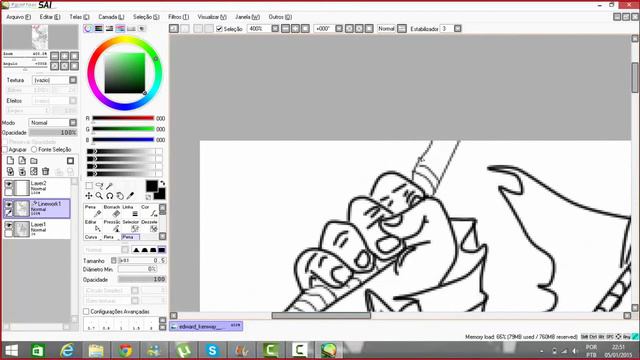The width and height of the screenshot is (640, 360).
Task: Select the Editar control point tool
Action: (x=93, y=226)
